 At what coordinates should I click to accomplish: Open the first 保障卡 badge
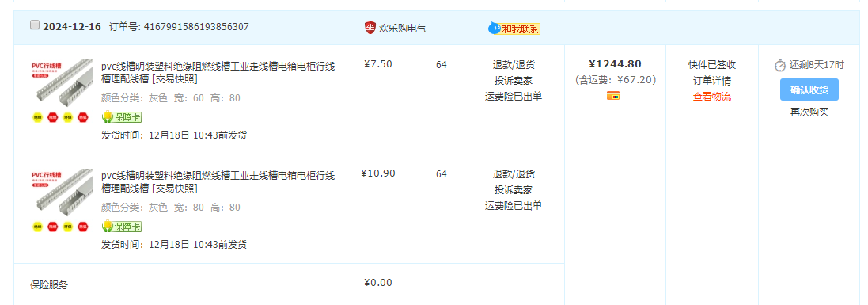click(122, 117)
